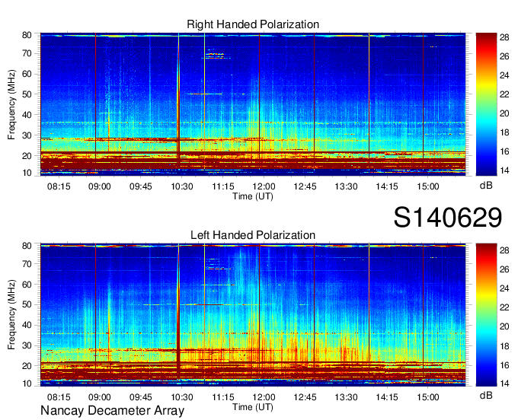
Task: Click "14:15" time tick on Right Handed plot
Action: [387, 186]
